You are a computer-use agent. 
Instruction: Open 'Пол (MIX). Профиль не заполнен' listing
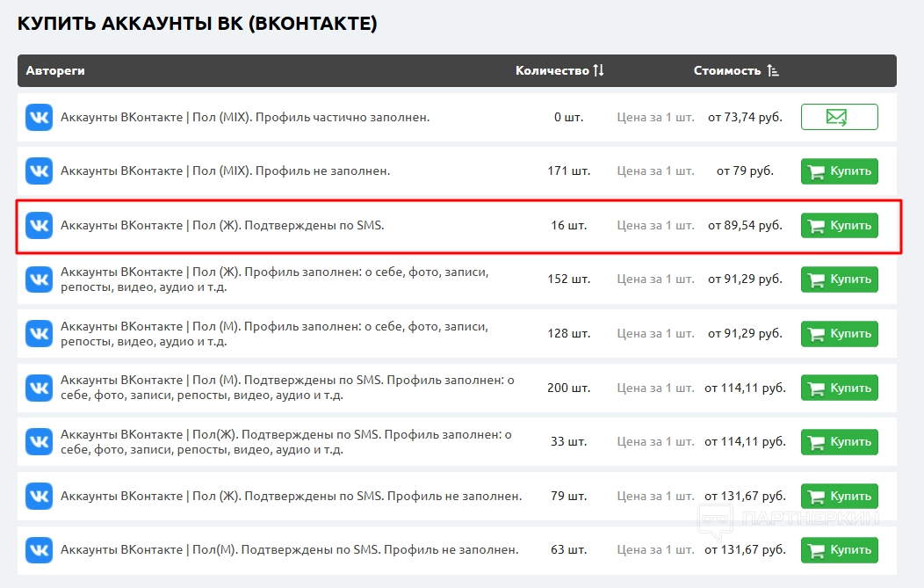tap(225, 171)
